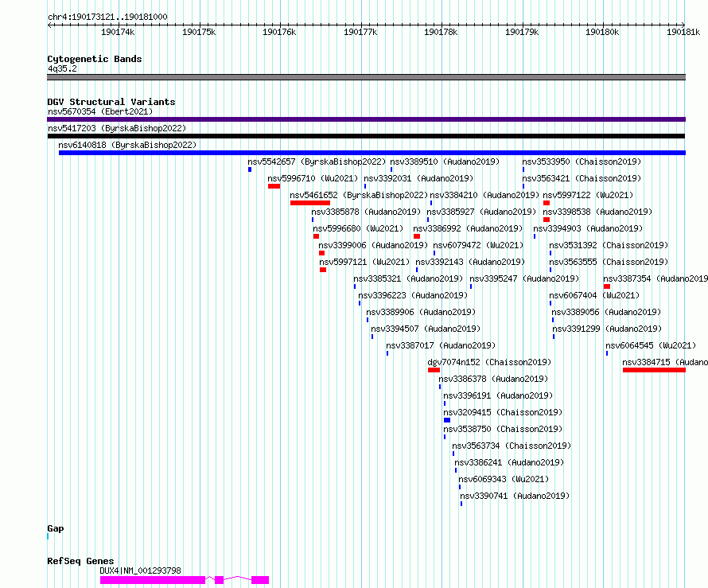Viewport: 708px width, 588px height.
Task: Click the nsv3399006 (Audano2019) label
Action: (373, 245)
